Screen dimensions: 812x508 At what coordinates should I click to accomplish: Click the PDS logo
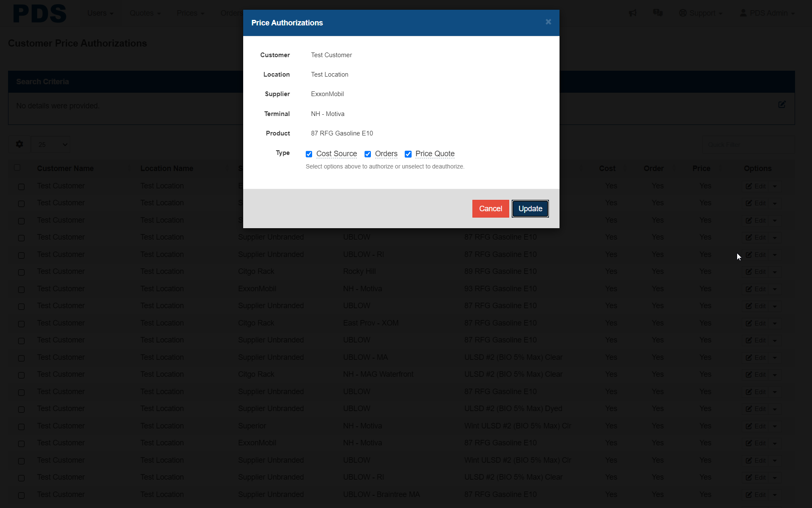point(40,14)
